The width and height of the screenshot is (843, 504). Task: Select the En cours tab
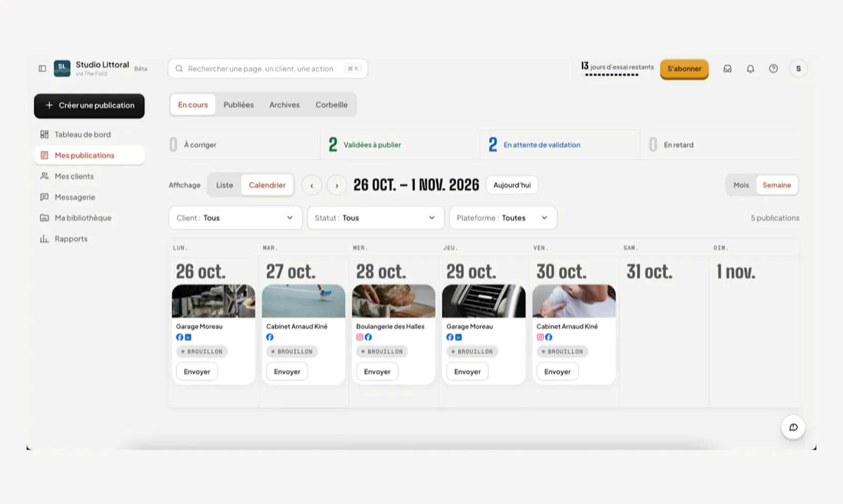click(193, 105)
